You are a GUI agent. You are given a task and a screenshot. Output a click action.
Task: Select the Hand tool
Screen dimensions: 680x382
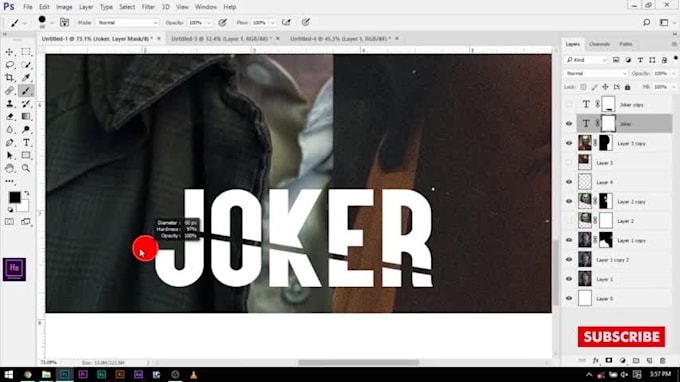[x=10, y=168]
